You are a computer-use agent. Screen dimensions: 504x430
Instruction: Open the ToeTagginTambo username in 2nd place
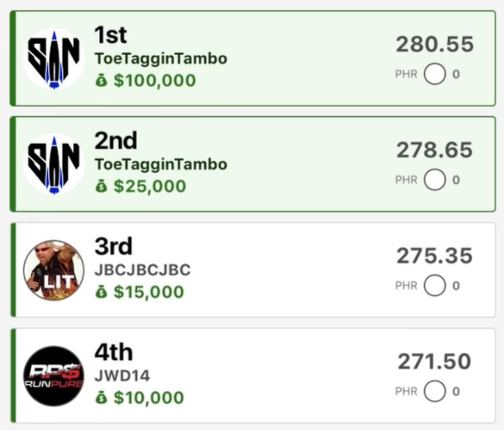(x=161, y=164)
